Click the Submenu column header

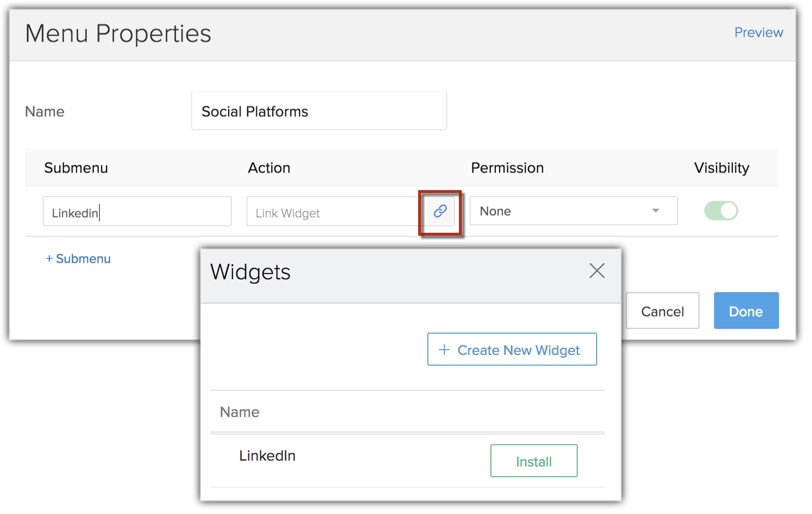(x=76, y=168)
